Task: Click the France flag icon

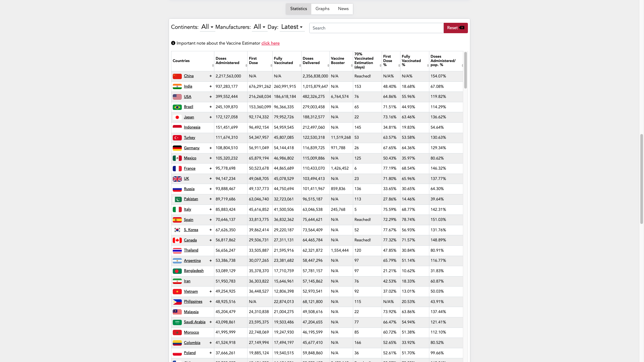Action: tap(177, 169)
